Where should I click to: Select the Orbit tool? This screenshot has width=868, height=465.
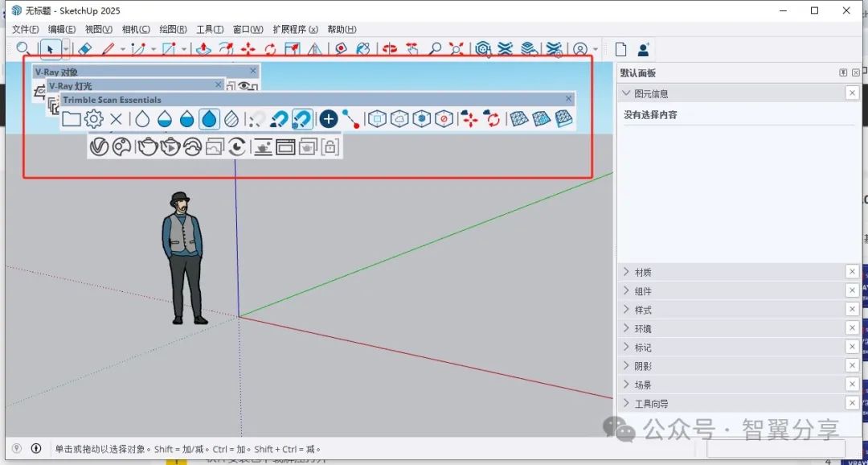(x=391, y=49)
